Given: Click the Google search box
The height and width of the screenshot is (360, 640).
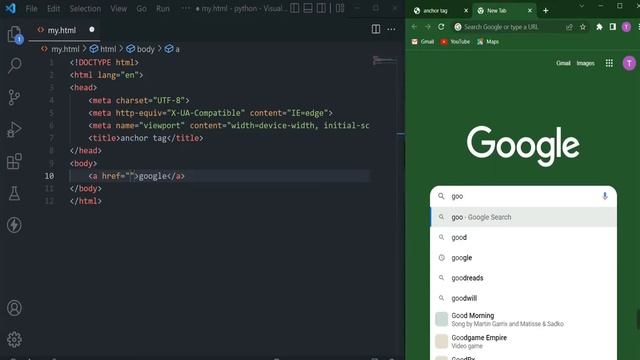Looking at the screenshot, I should [x=523, y=196].
